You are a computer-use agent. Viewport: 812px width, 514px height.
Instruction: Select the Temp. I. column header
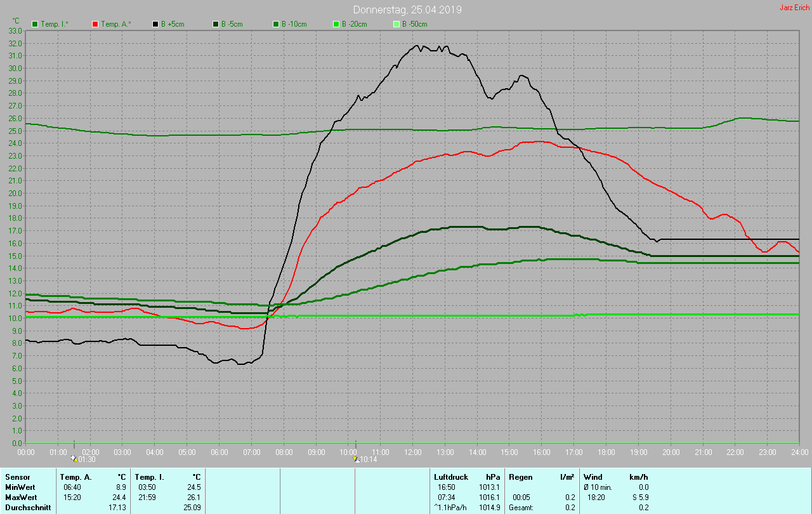coord(149,477)
